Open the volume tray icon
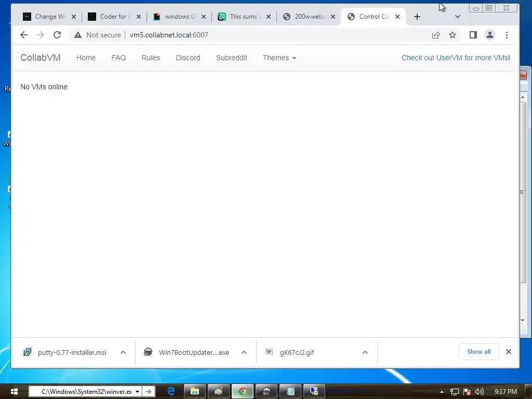 (x=480, y=392)
